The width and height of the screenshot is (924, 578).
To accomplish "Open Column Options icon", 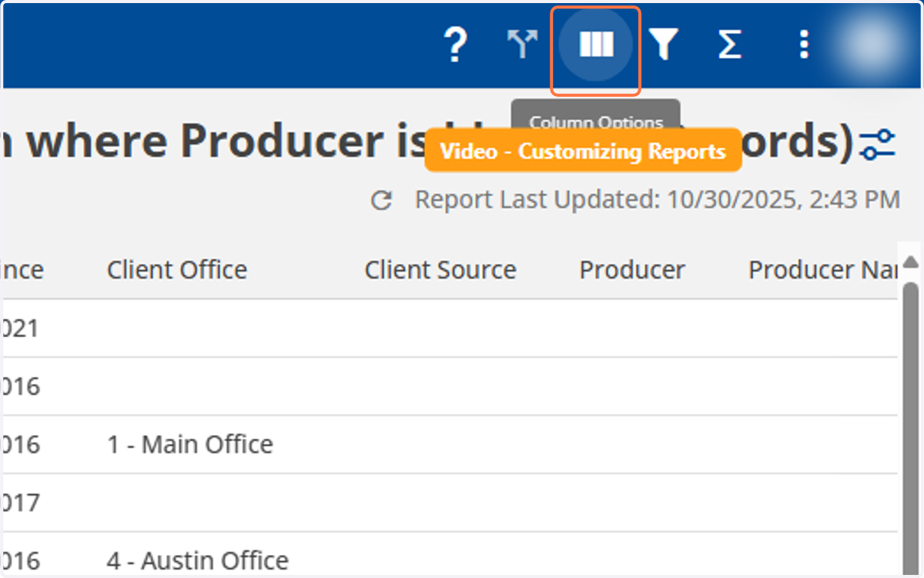I will click(x=596, y=45).
